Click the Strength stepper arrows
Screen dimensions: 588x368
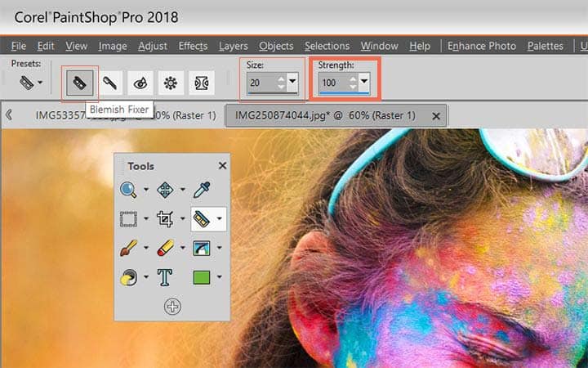[353, 83]
